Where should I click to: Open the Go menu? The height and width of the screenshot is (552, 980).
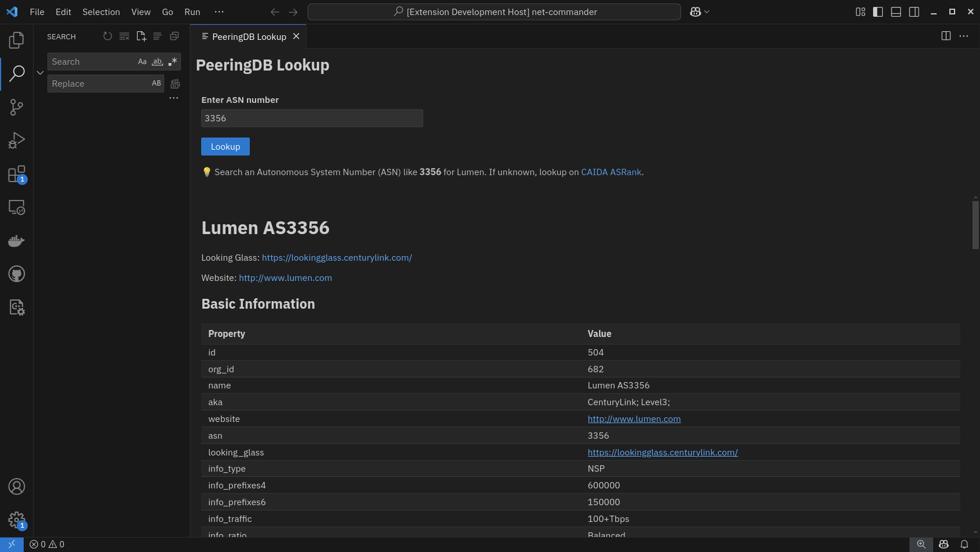168,12
